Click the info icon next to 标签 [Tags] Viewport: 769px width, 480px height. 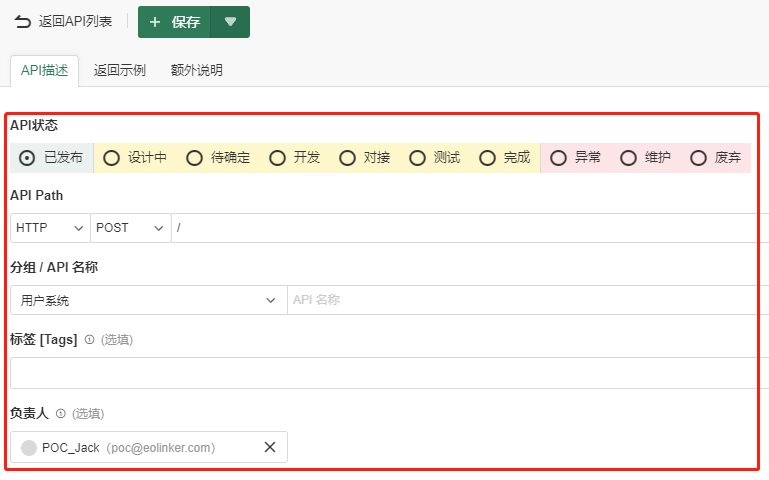(89, 339)
